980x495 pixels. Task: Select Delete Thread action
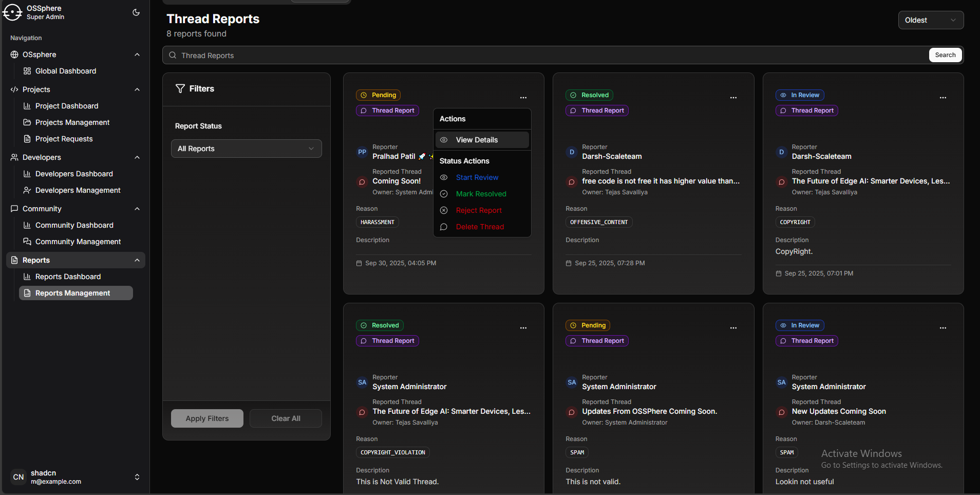pyautogui.click(x=482, y=227)
